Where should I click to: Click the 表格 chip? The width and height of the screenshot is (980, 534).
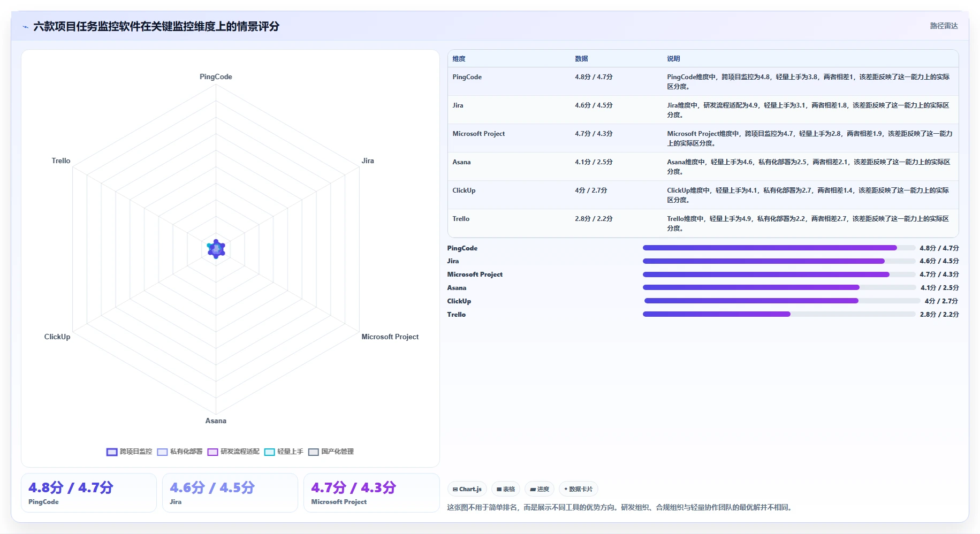click(x=506, y=489)
